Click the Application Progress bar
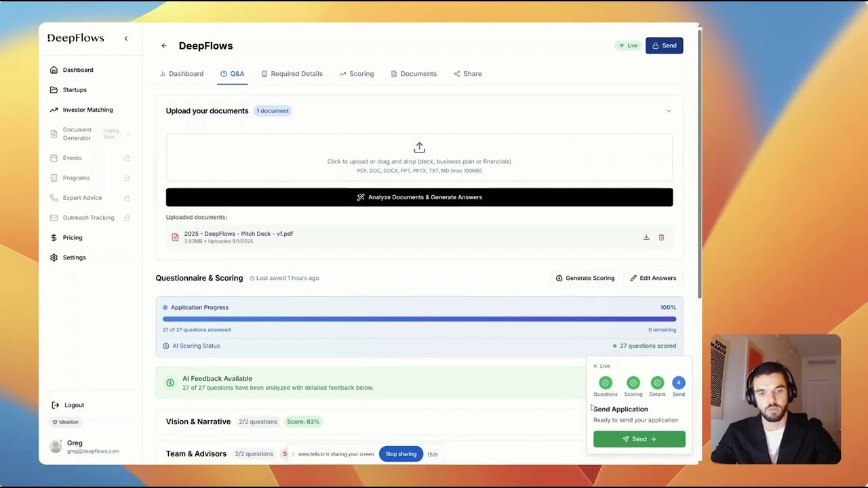This screenshot has height=488, width=868. tap(419, 319)
